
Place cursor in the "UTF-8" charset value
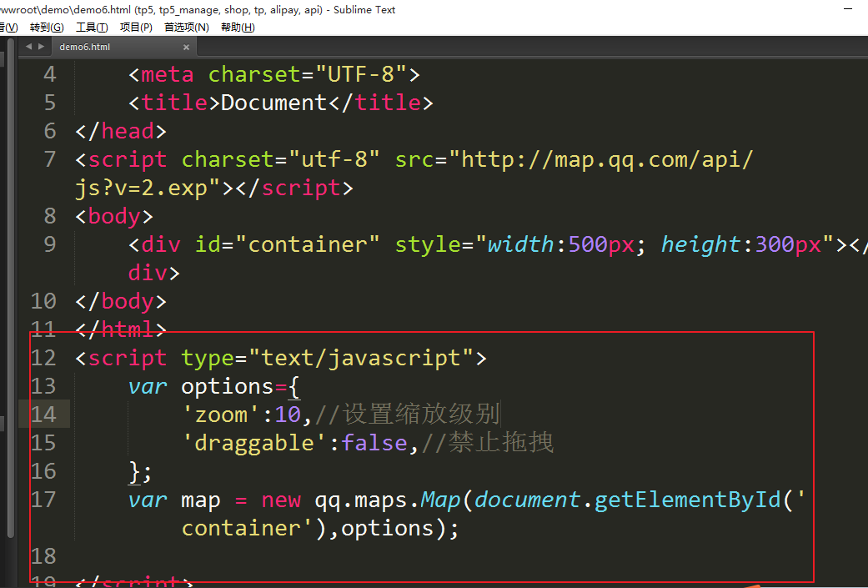tap(360, 74)
